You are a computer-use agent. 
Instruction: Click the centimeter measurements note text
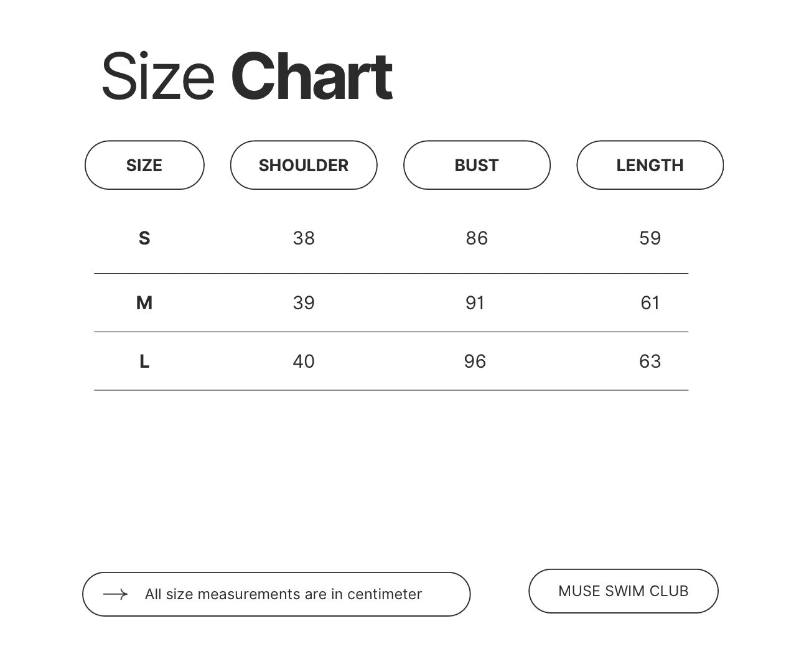point(283,595)
